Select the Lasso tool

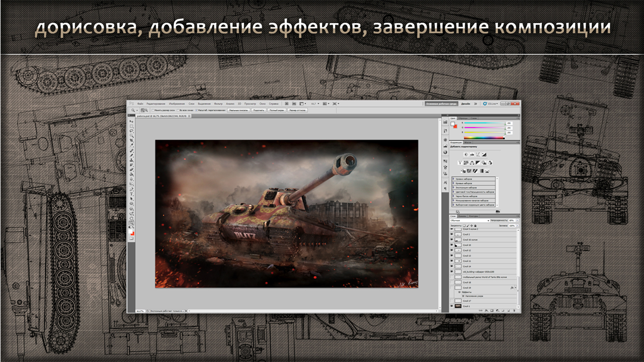(x=131, y=131)
